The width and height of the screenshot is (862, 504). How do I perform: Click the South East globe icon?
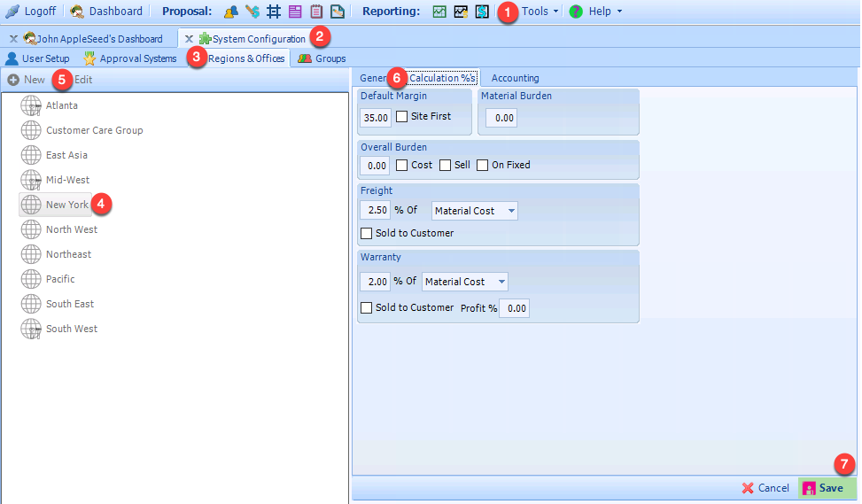pyautogui.click(x=31, y=304)
